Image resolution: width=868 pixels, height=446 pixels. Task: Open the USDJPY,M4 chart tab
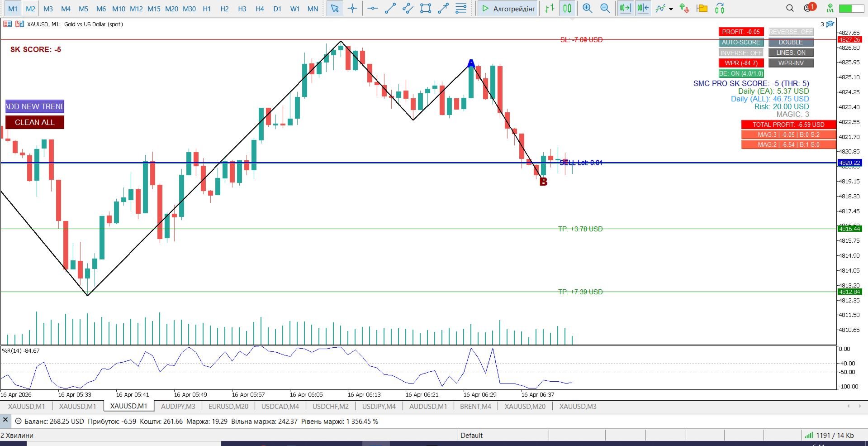(379, 406)
